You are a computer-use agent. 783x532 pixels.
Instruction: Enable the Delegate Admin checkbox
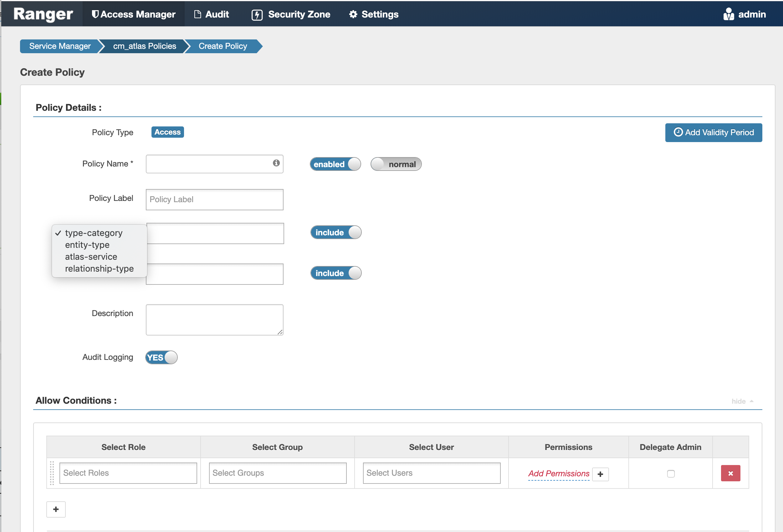tap(671, 473)
